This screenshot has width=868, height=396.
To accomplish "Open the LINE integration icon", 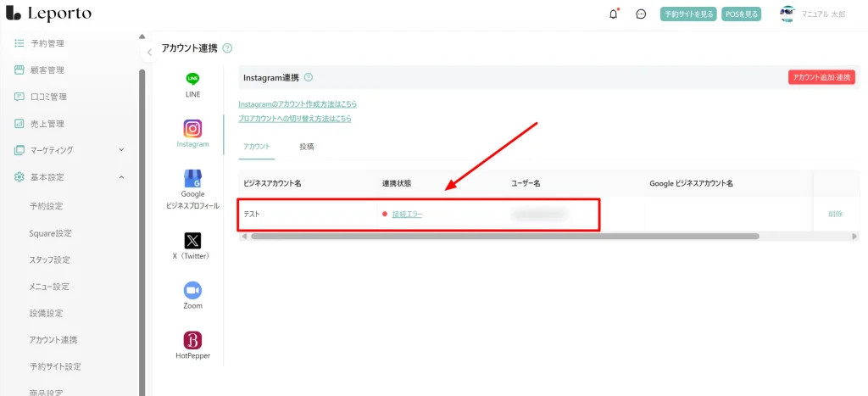I will pos(192,79).
